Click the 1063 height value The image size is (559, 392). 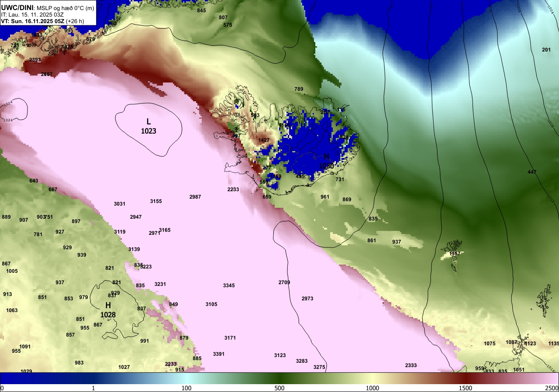point(12,310)
